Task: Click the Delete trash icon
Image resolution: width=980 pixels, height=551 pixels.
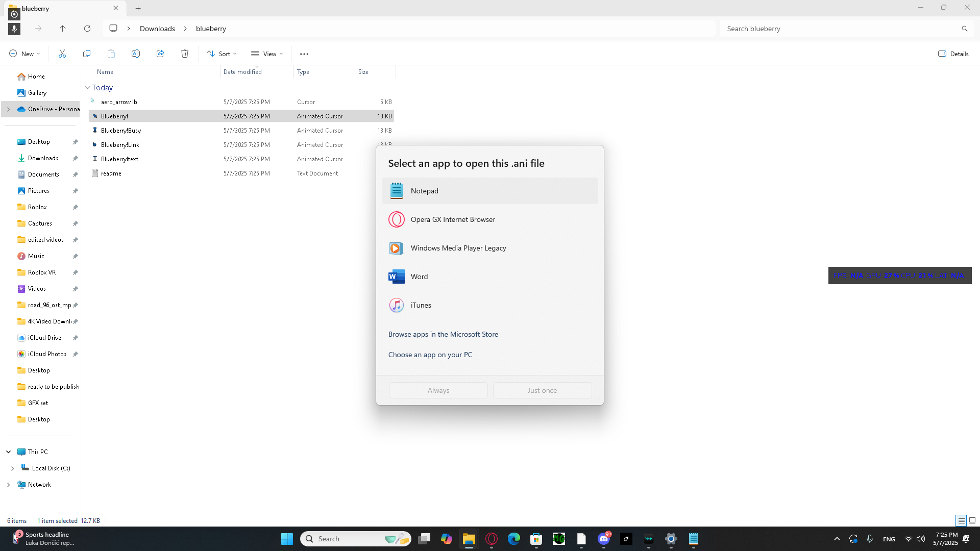Action: pyautogui.click(x=185, y=54)
